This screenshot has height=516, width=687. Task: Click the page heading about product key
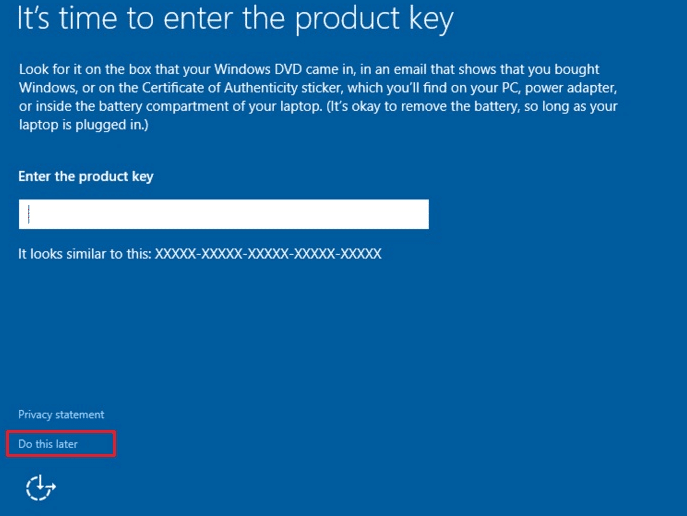(x=236, y=19)
